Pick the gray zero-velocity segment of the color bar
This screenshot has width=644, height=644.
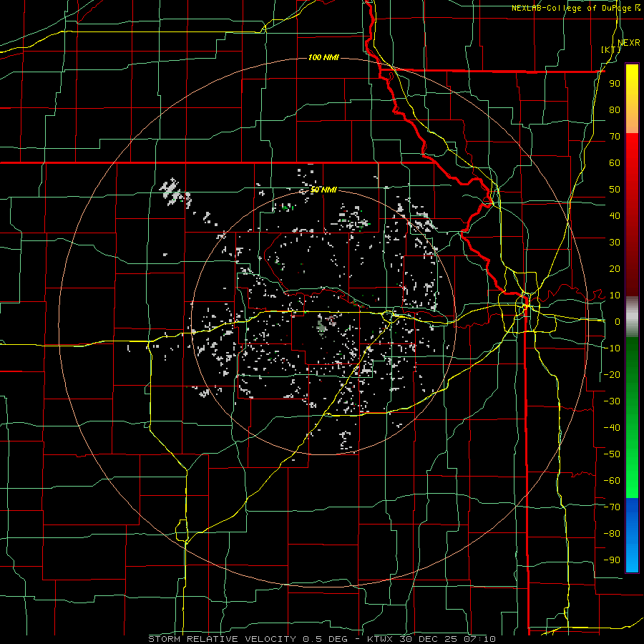632,317
